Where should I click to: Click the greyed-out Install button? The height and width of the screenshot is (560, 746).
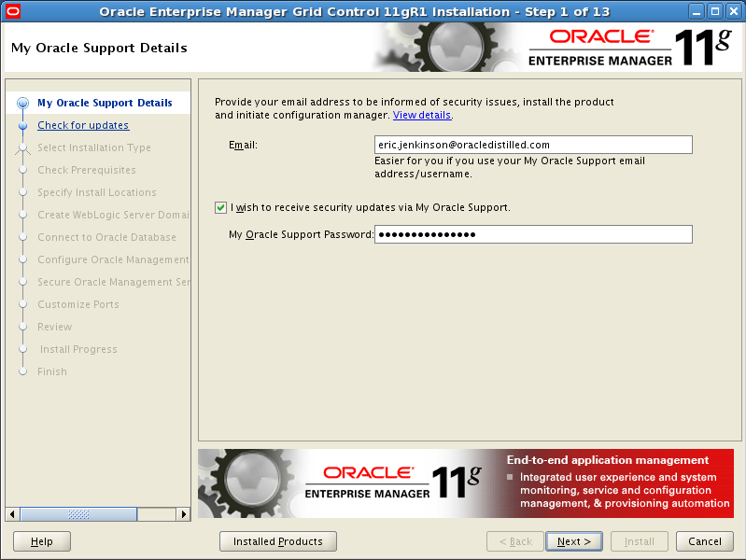click(x=640, y=541)
